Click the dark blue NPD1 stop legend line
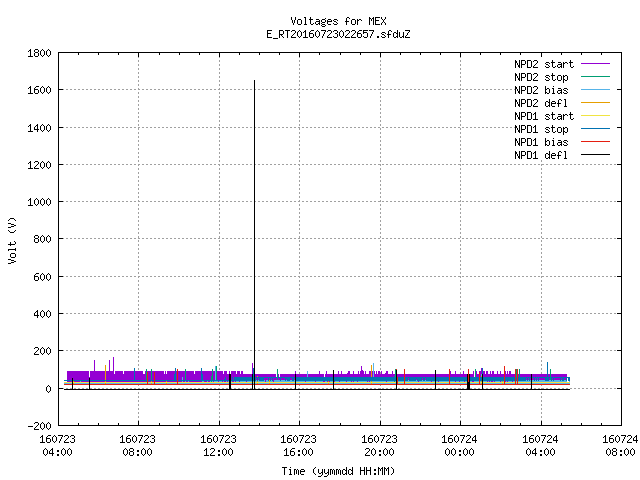The height and width of the screenshot is (480, 640). [595, 129]
